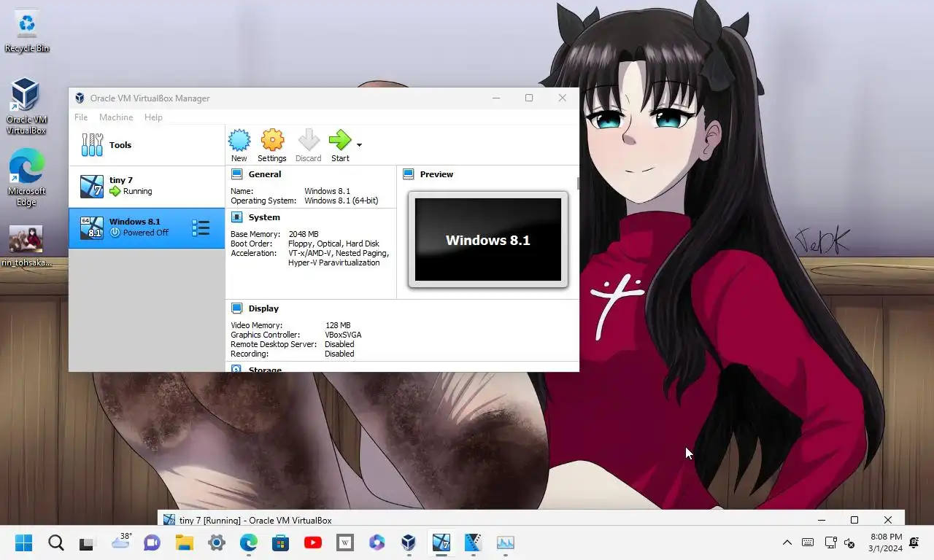The image size is (934, 560).
Task: Click the System section header
Action: coord(263,217)
